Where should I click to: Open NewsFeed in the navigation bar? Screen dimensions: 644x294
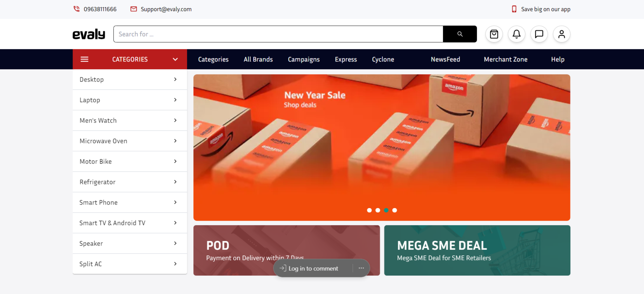point(445,59)
